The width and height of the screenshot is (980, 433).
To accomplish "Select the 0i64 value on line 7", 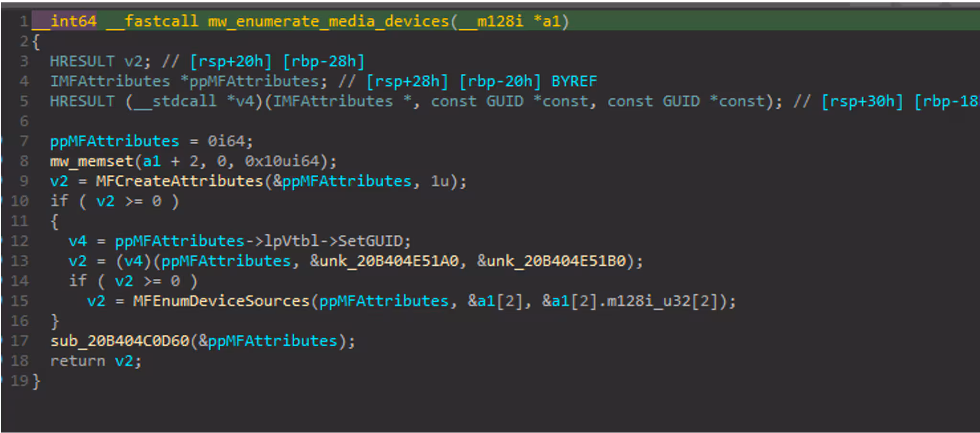I will (x=226, y=141).
